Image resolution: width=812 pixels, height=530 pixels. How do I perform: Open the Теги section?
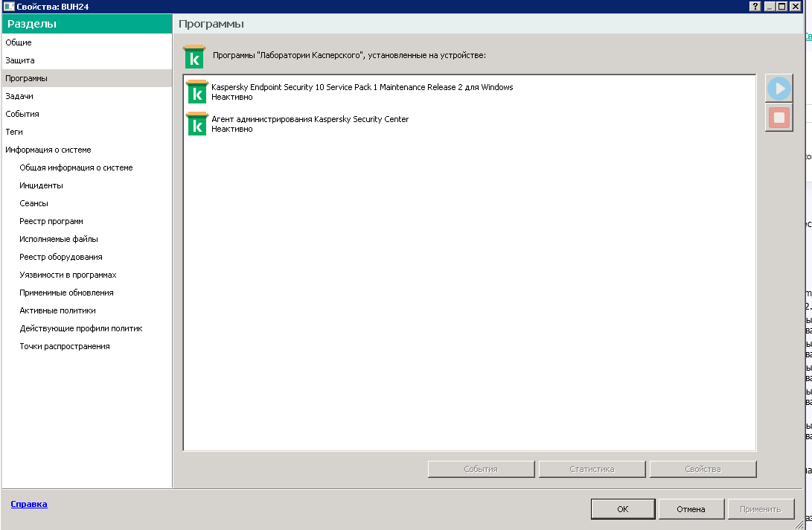[87, 132]
